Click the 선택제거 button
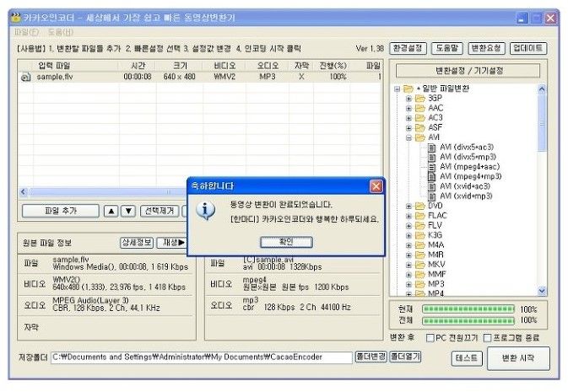568x392 pixels. coord(160,211)
